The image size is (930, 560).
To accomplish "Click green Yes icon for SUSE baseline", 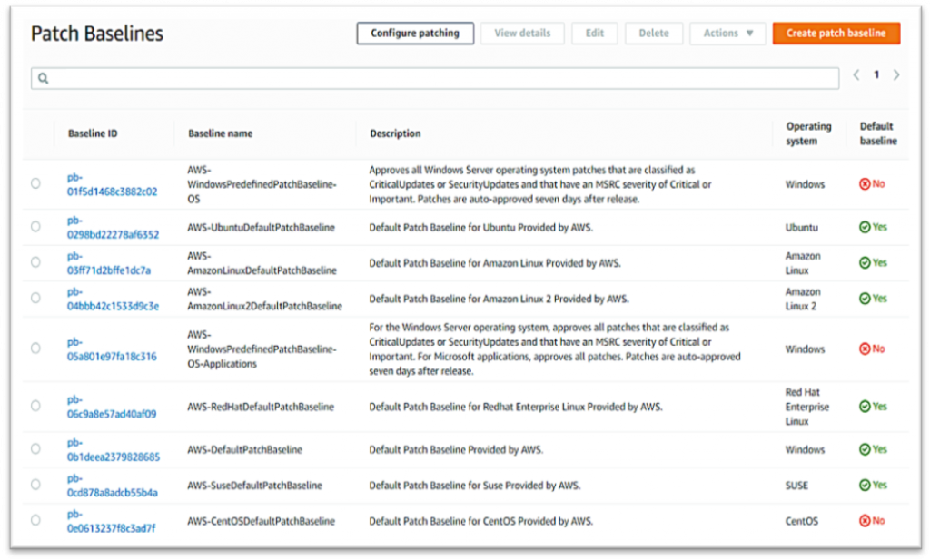I will (x=865, y=486).
